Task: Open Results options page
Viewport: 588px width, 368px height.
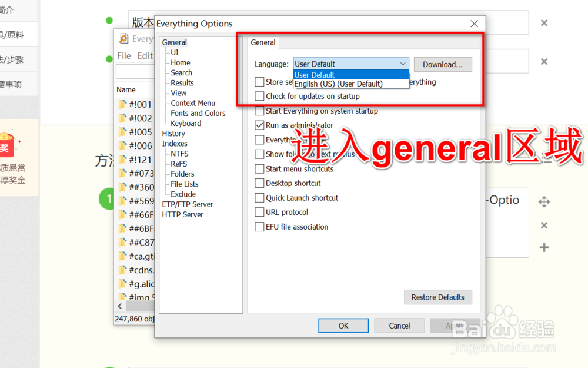Action: [x=182, y=83]
